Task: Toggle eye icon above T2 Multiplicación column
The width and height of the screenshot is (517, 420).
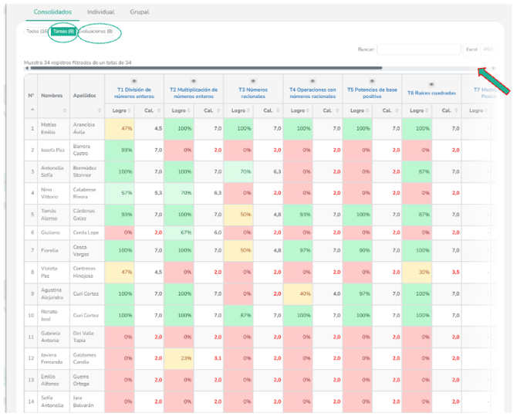Action: (193, 80)
